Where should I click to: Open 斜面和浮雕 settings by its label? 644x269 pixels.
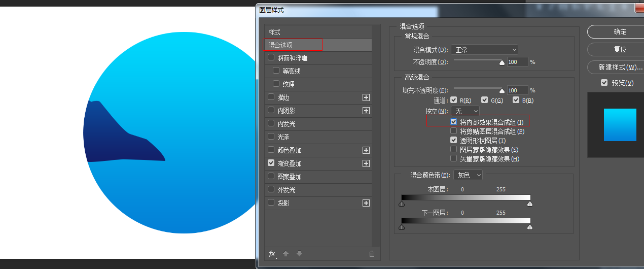293,58
